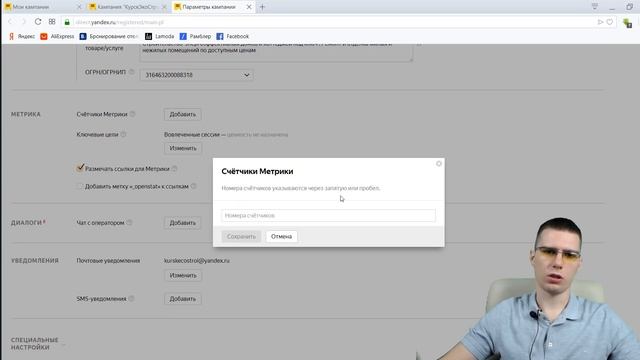Click help icon next to SMS-уведомления
The image size is (640, 360).
pyautogui.click(x=131, y=298)
